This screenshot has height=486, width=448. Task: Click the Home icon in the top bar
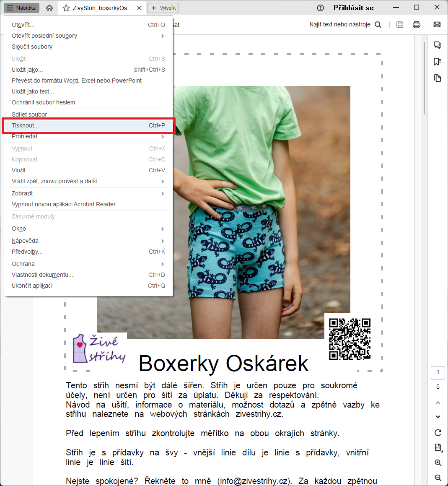49,8
